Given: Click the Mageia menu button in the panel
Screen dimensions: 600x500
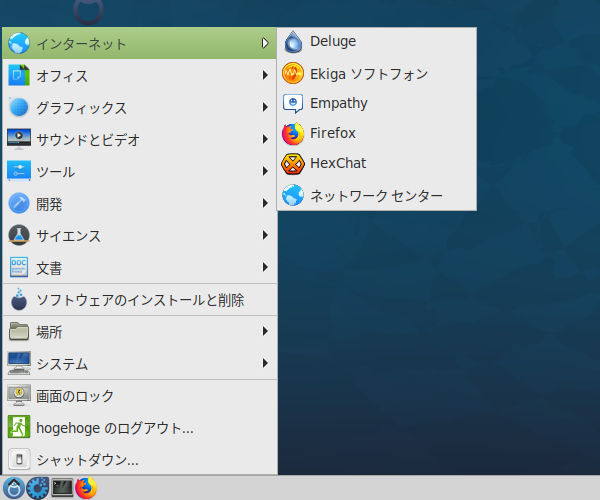Looking at the screenshot, I should click(14, 488).
